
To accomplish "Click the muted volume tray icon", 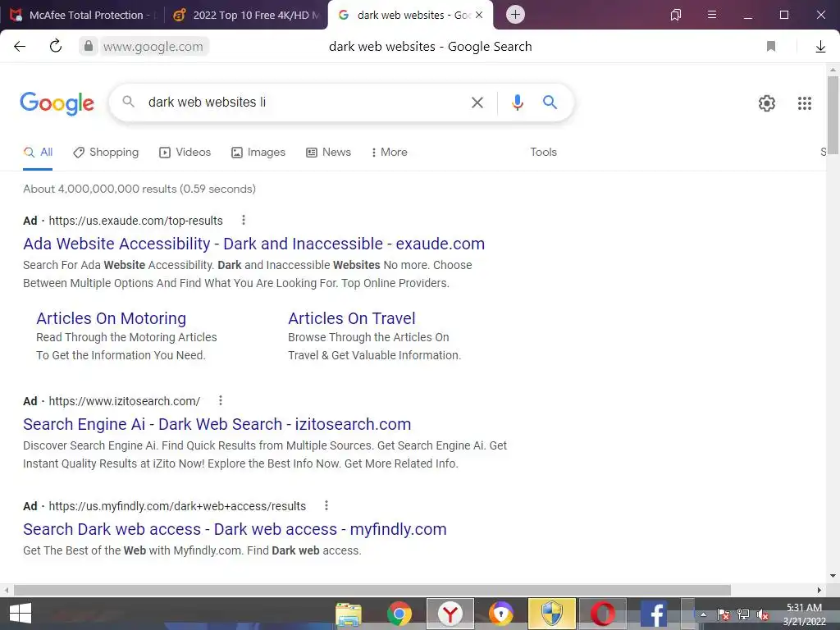I will (763, 615).
